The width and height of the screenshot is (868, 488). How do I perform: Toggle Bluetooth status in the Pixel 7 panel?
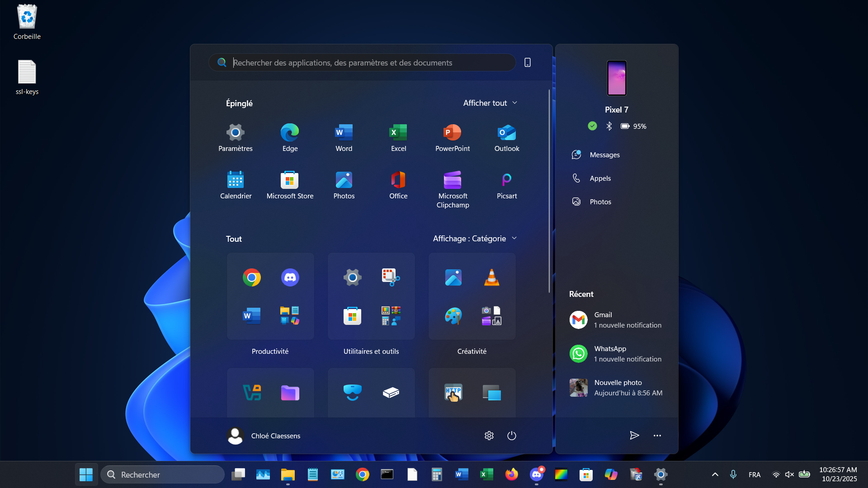pos(609,126)
